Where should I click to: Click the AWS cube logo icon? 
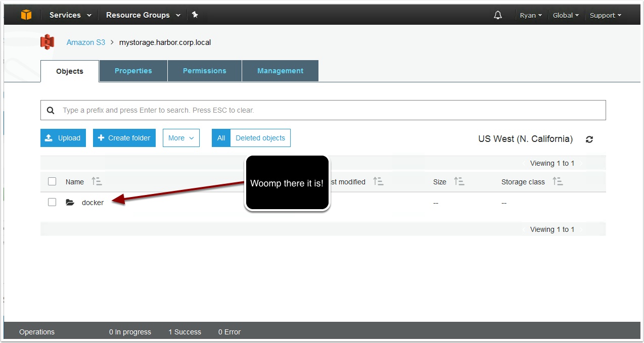click(x=26, y=15)
